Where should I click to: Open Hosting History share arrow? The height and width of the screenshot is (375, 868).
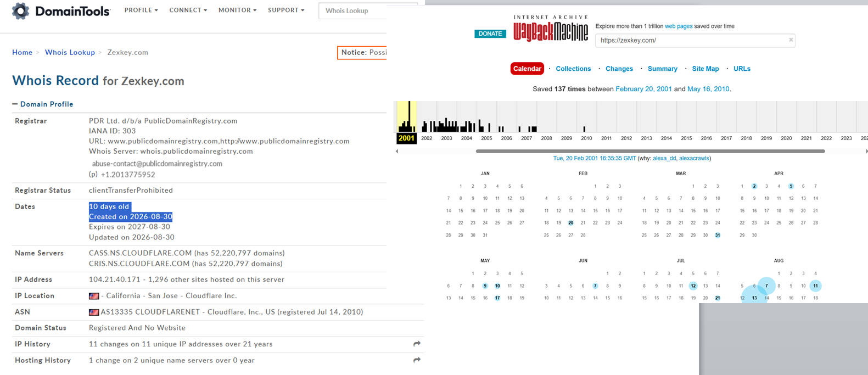click(x=417, y=360)
